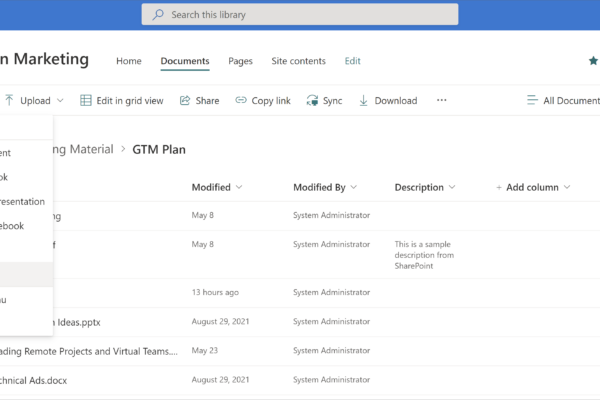Click the Share icon in the toolbar
600x400 pixels.
[x=185, y=100]
